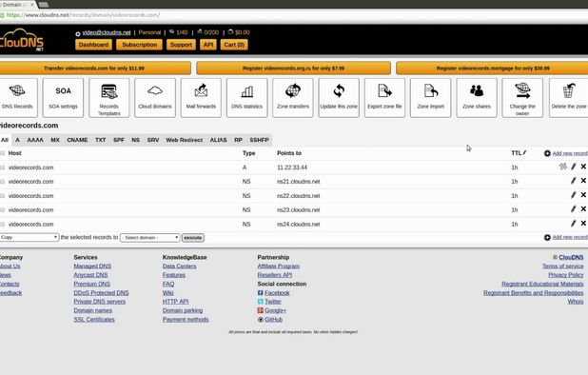Viewport: 588px width, 375px height.
Task: Click the Dashboard button
Action: click(x=94, y=45)
